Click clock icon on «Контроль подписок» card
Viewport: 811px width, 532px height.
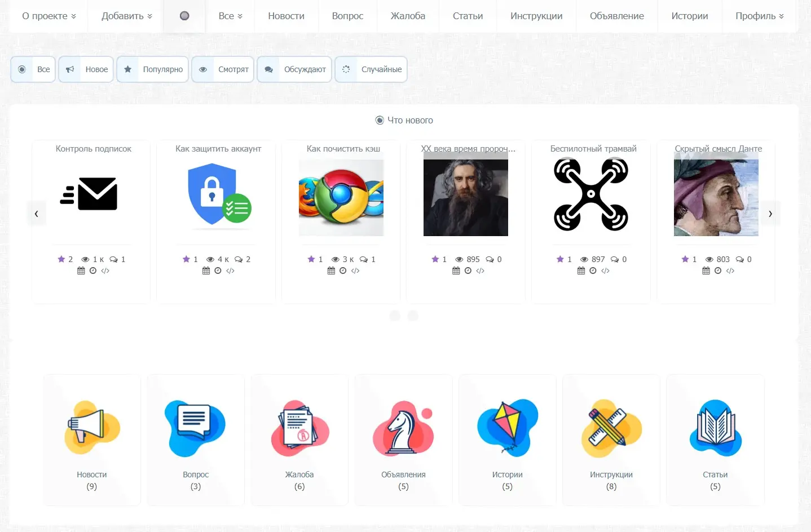point(93,271)
